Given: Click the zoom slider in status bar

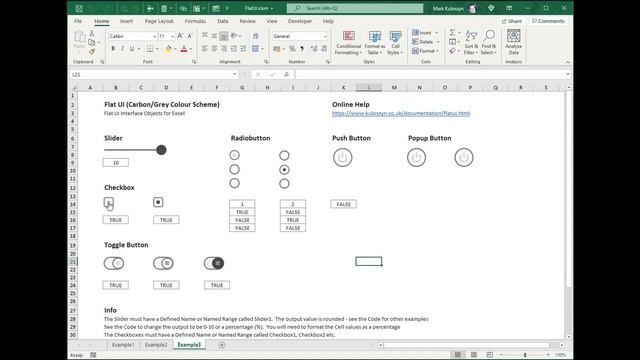Looking at the screenshot, I should 525,355.
